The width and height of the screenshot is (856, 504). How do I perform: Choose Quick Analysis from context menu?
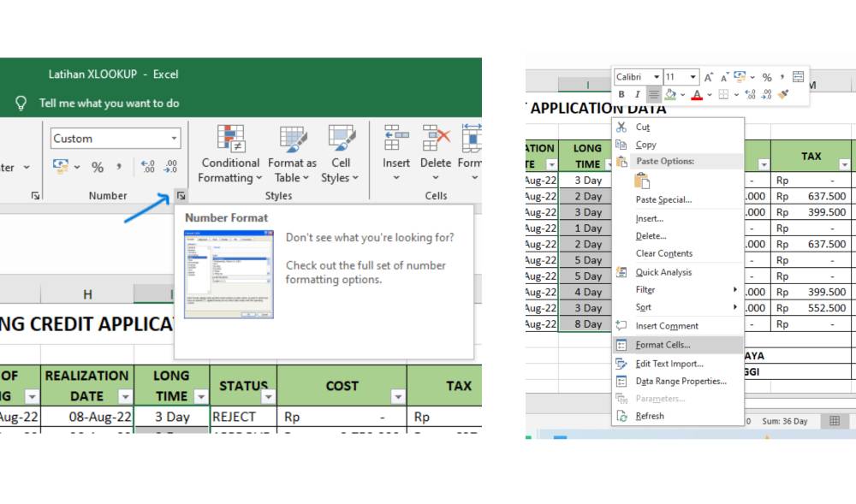coord(678,272)
